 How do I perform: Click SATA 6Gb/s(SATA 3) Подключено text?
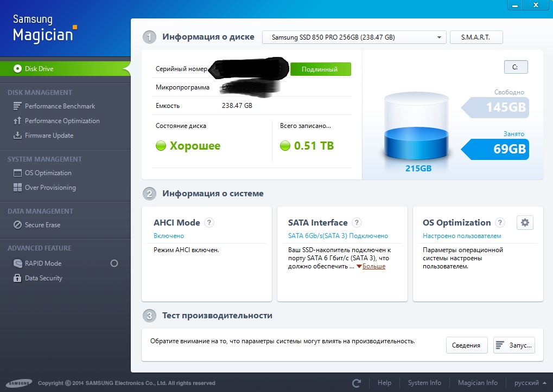click(x=338, y=236)
